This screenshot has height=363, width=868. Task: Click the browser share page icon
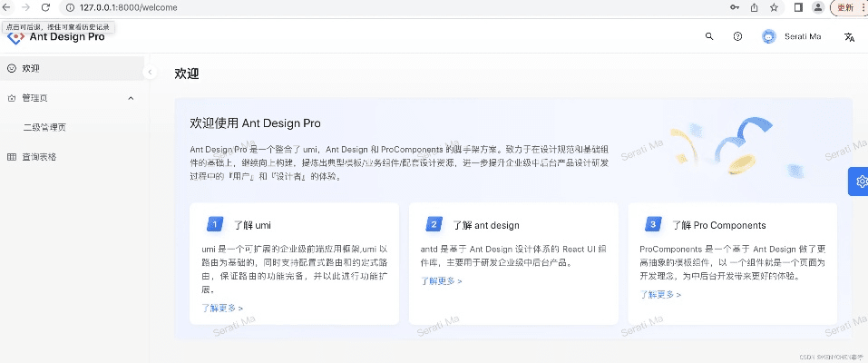[753, 7]
